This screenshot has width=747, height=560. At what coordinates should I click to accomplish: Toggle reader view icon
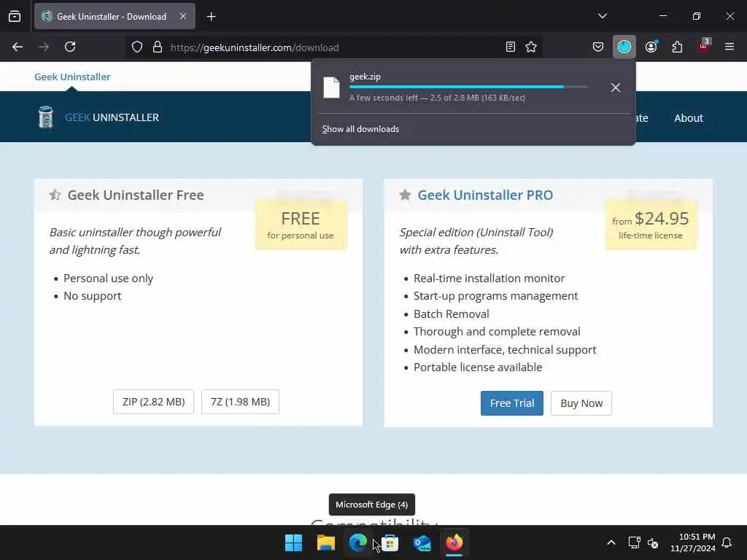(510, 47)
